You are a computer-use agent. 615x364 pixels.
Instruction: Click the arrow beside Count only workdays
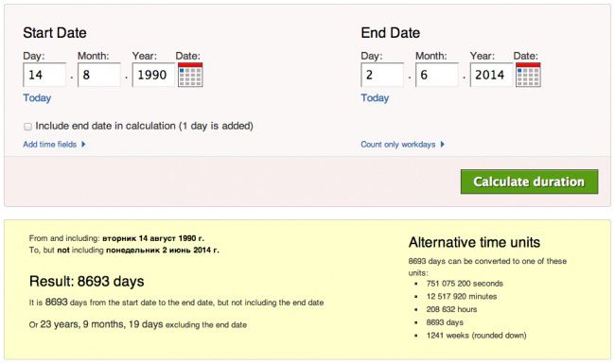click(442, 145)
